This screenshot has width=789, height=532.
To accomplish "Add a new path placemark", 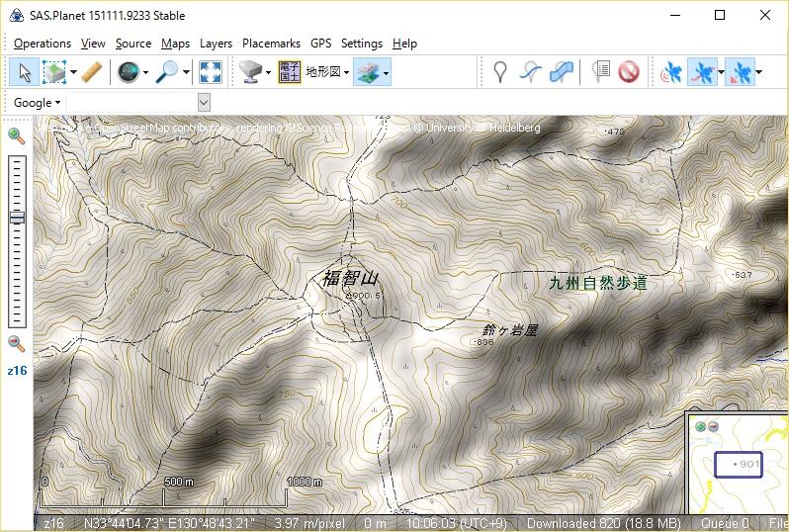I will 531,72.
